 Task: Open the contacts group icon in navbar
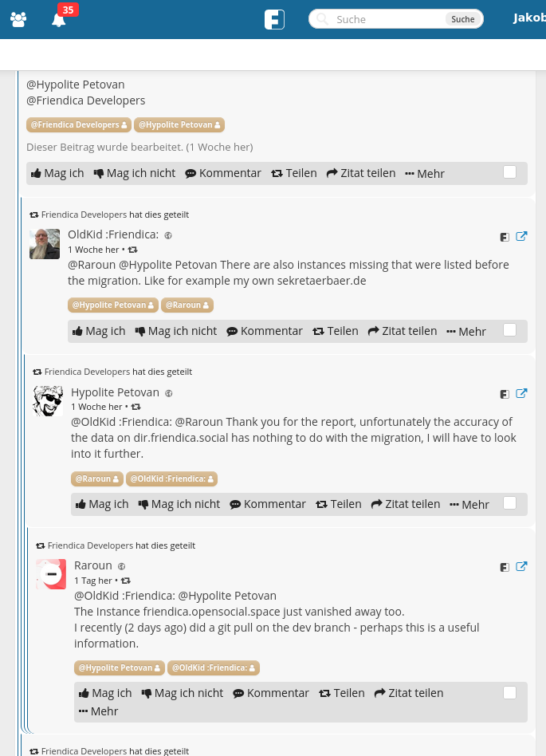(x=18, y=19)
